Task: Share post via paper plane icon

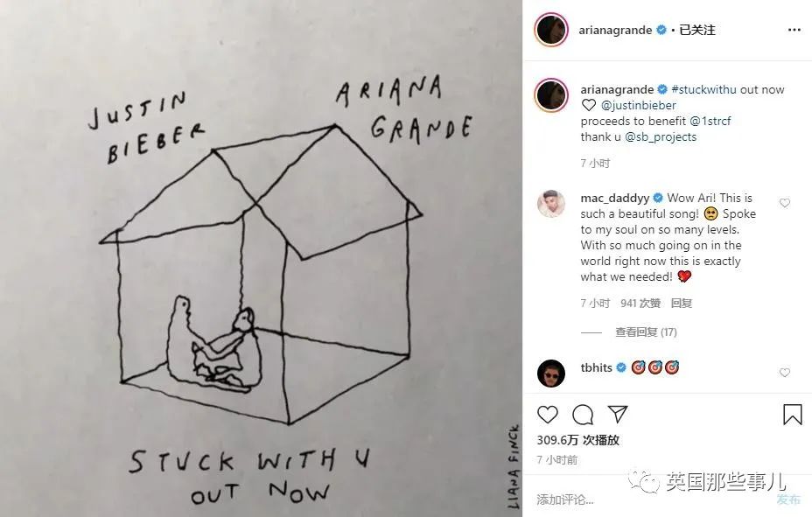Action: coord(617,414)
